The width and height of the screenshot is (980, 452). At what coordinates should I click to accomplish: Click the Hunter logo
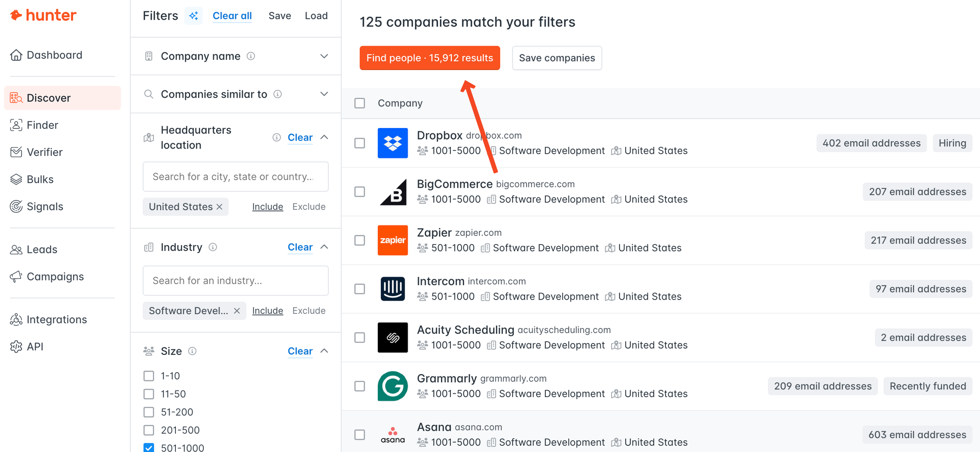[x=43, y=15]
